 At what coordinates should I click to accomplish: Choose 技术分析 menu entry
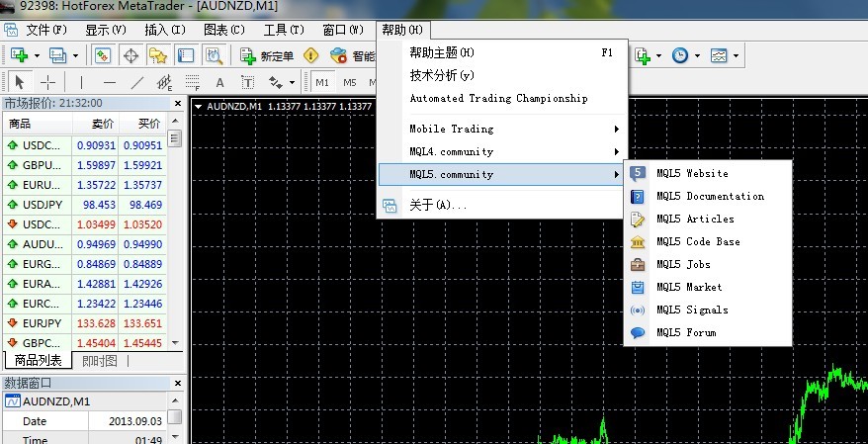(x=502, y=75)
